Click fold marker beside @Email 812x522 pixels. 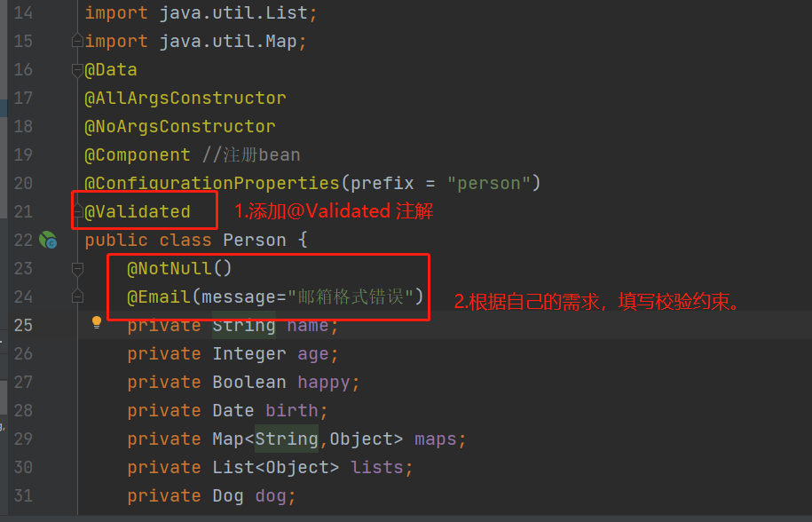[x=77, y=297]
